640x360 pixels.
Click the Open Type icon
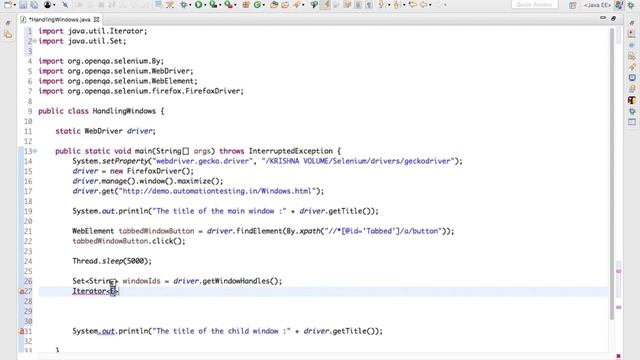(x=274, y=4)
